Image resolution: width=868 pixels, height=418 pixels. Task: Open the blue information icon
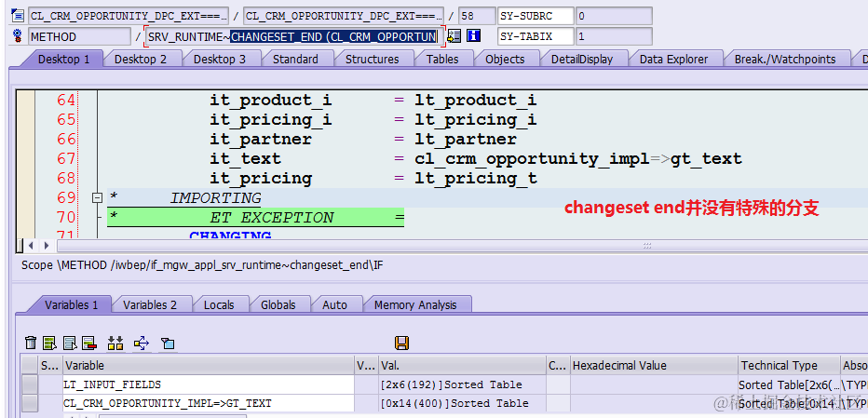pos(473,36)
